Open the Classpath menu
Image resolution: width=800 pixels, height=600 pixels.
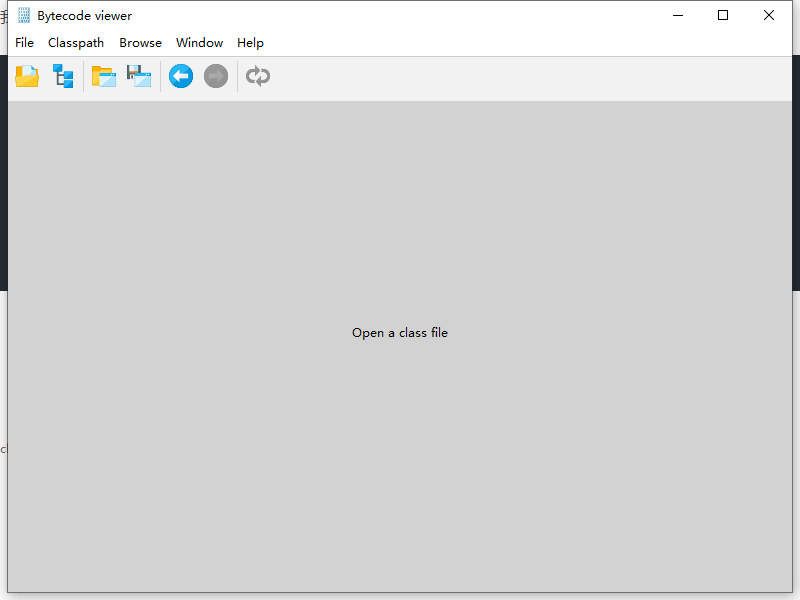click(x=76, y=43)
